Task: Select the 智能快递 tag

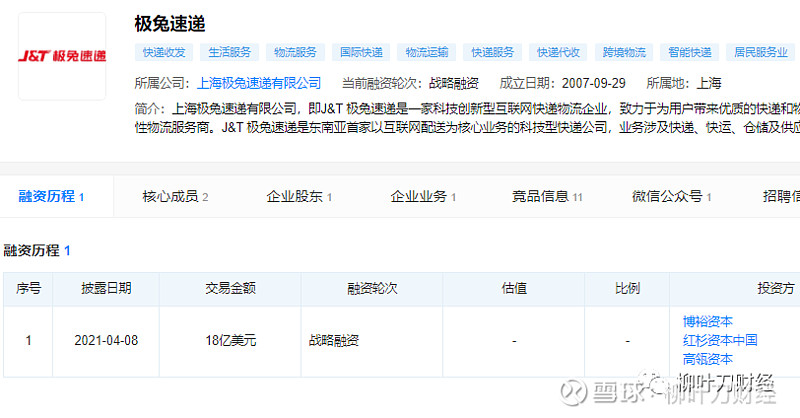Action: pyautogui.click(x=690, y=52)
